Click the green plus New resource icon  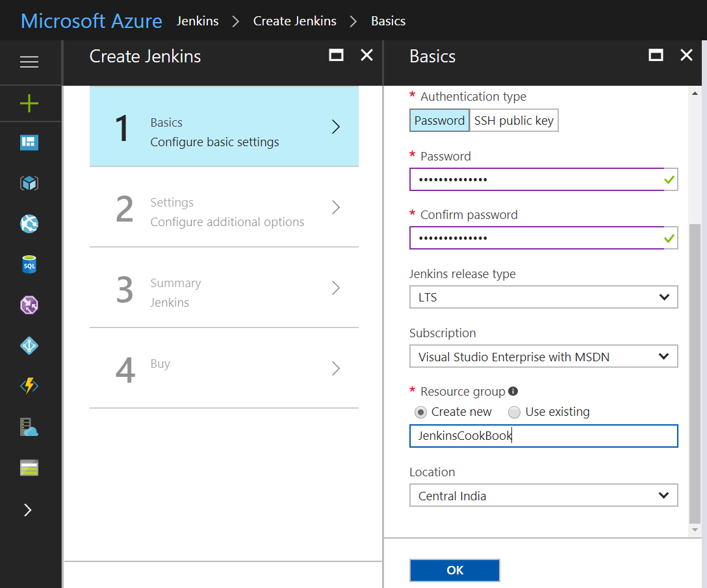click(29, 103)
